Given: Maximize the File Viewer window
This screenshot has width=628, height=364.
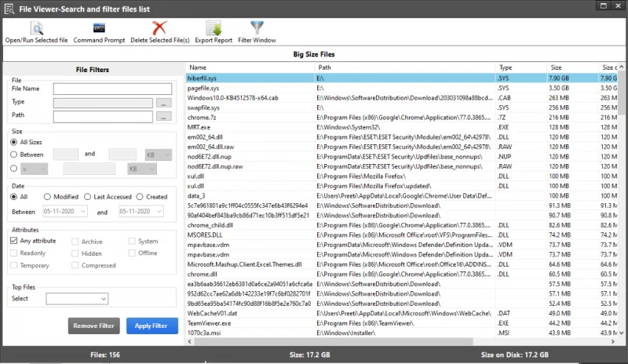Looking at the screenshot, I should coord(603,5).
